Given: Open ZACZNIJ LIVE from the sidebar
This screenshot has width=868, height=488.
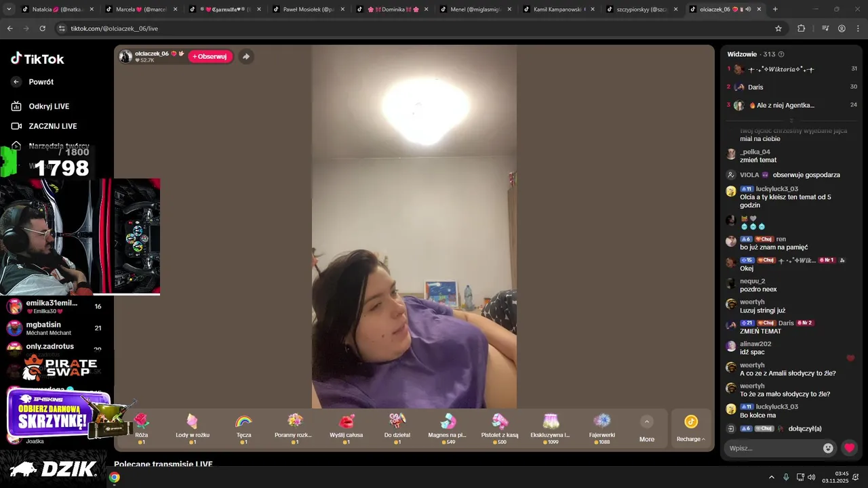Looking at the screenshot, I should (x=52, y=126).
